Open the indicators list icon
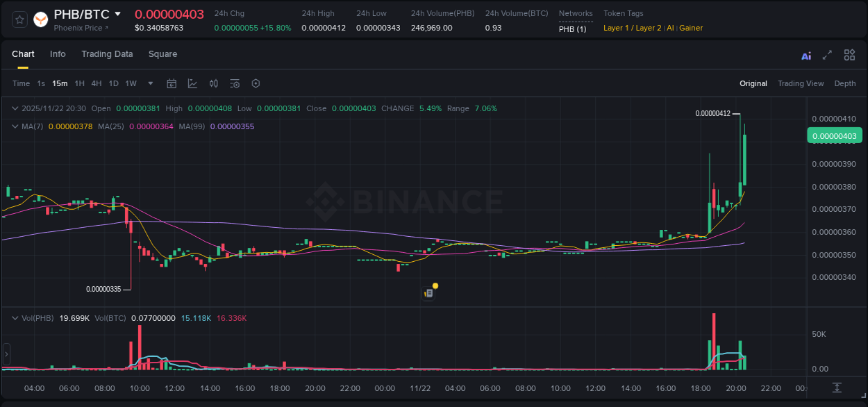Screen dimensions: 868x407 pos(234,83)
